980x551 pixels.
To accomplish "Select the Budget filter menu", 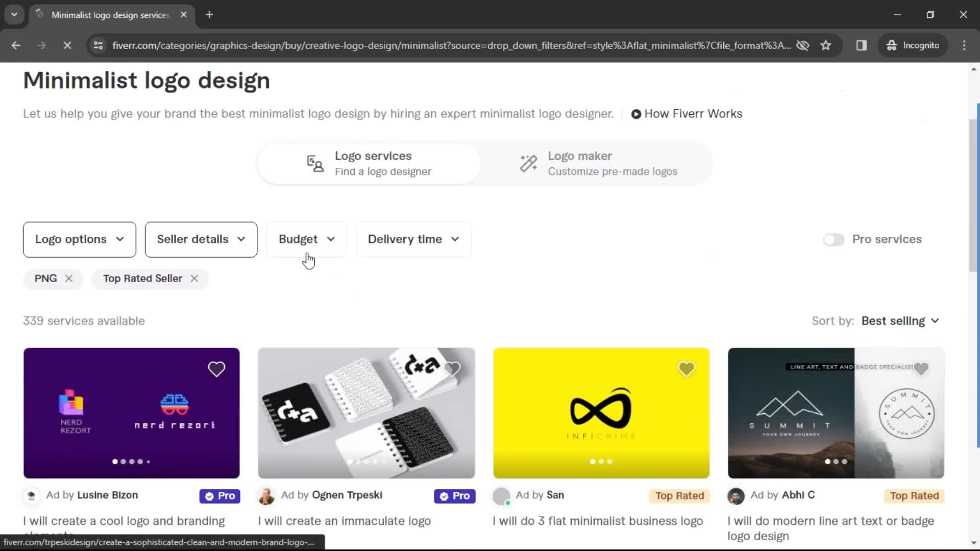I will click(306, 239).
